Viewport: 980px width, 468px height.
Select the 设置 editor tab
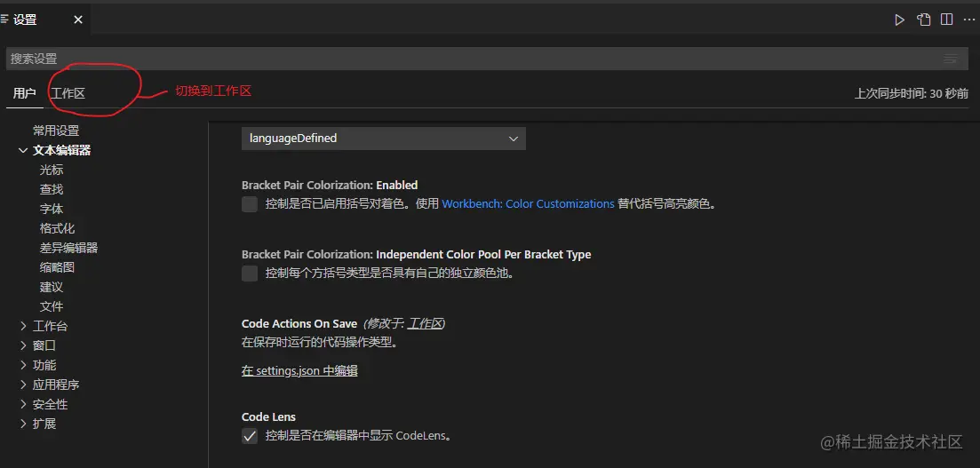(x=45, y=20)
